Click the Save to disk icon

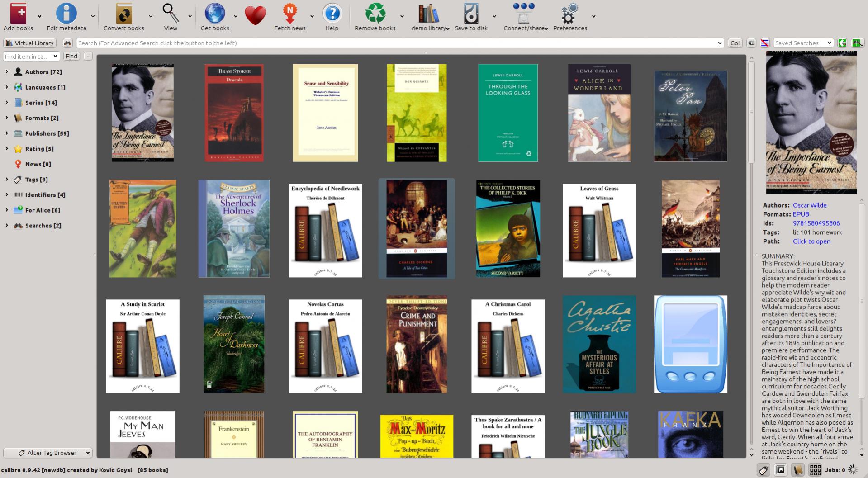click(x=471, y=14)
